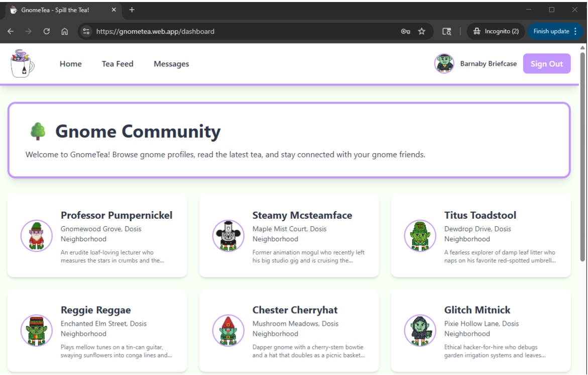This screenshot has height=375, width=588.
Task: Click Glitch Mitnick's profile picture
Action: [x=420, y=330]
